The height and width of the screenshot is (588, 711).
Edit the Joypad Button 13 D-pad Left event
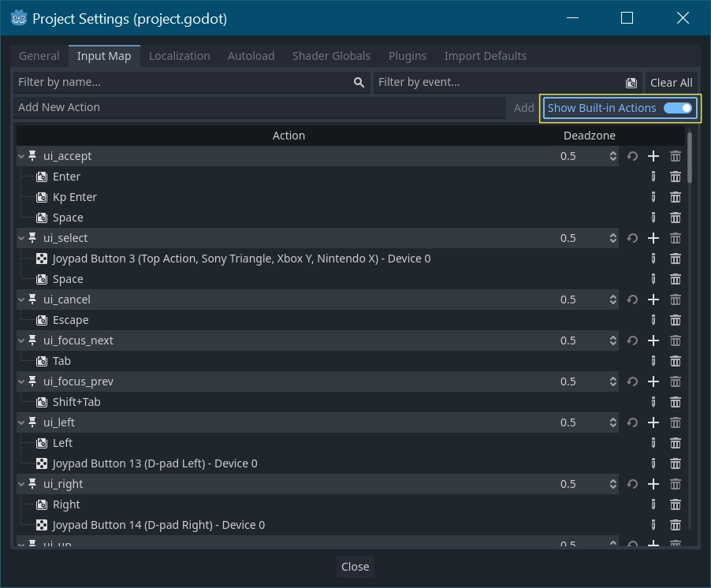(x=653, y=463)
